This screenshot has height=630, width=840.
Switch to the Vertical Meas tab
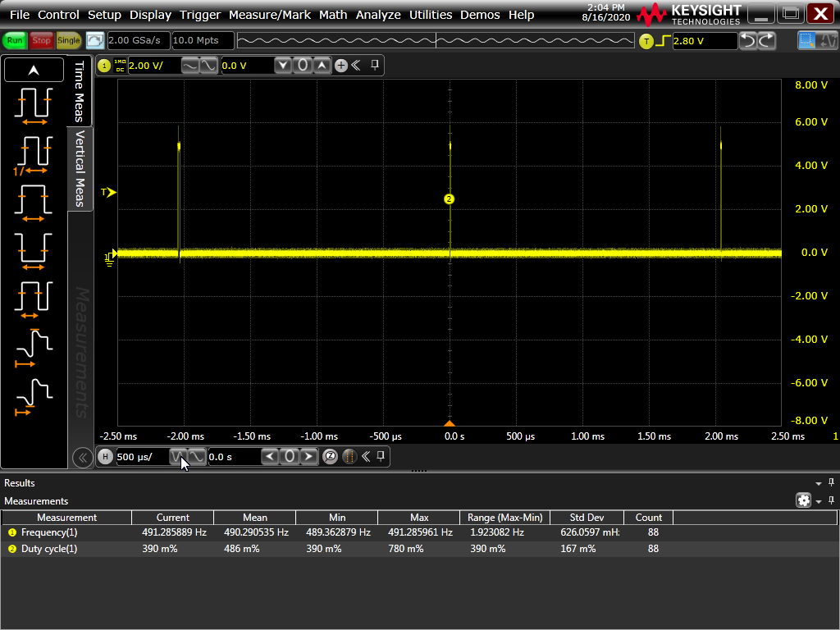80,168
